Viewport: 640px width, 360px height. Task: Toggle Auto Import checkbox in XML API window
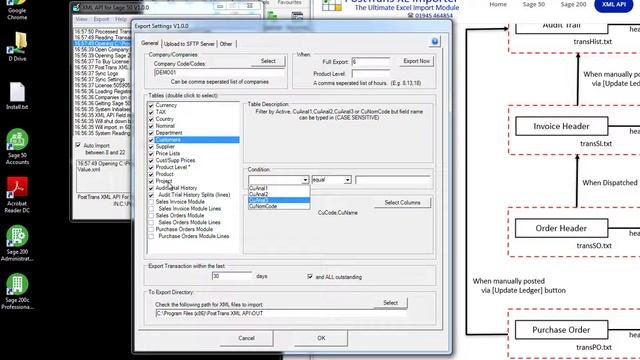tap(78, 145)
